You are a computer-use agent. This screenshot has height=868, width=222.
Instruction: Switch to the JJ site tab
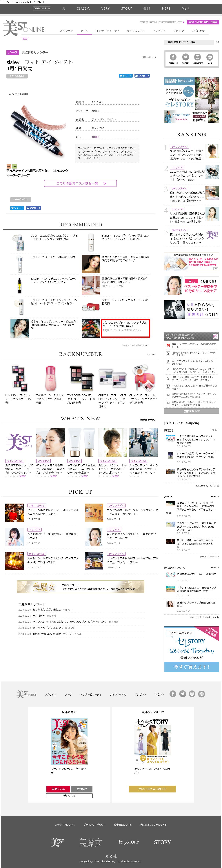(63, 8)
